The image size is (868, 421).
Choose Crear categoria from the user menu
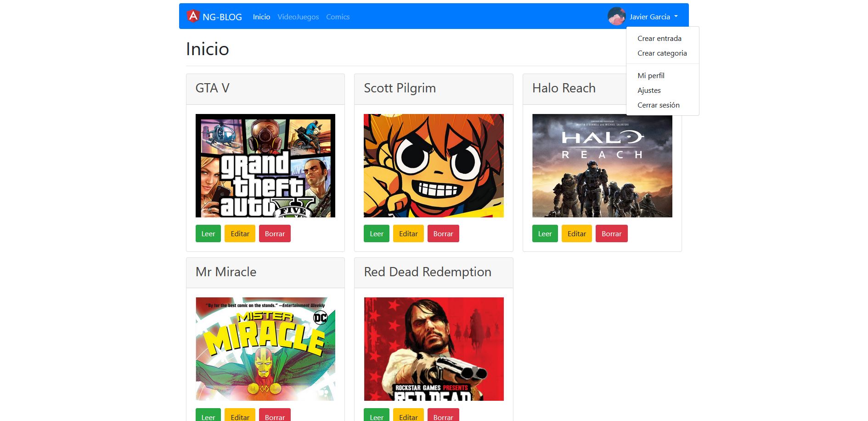pyautogui.click(x=662, y=53)
